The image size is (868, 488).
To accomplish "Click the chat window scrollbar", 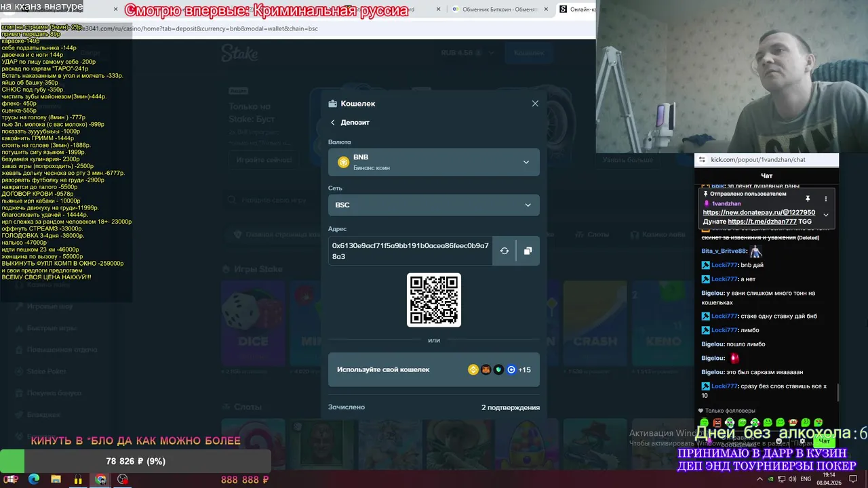I will (x=837, y=392).
